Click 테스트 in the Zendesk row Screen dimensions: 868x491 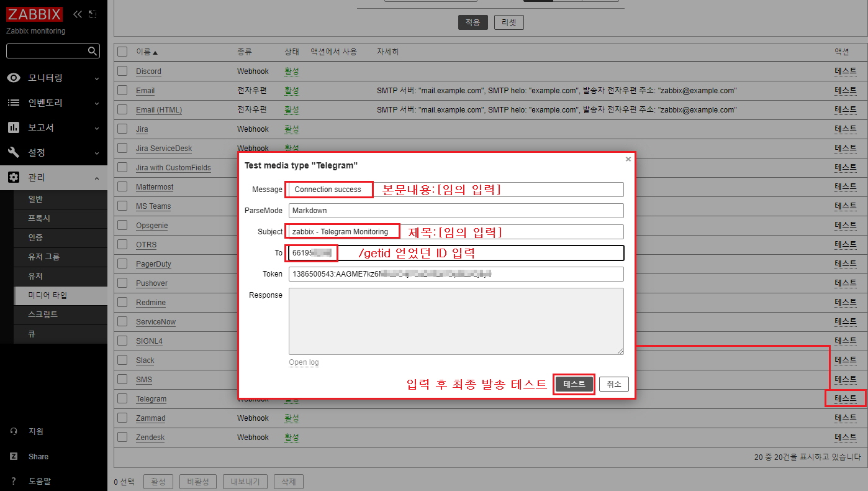click(x=846, y=437)
